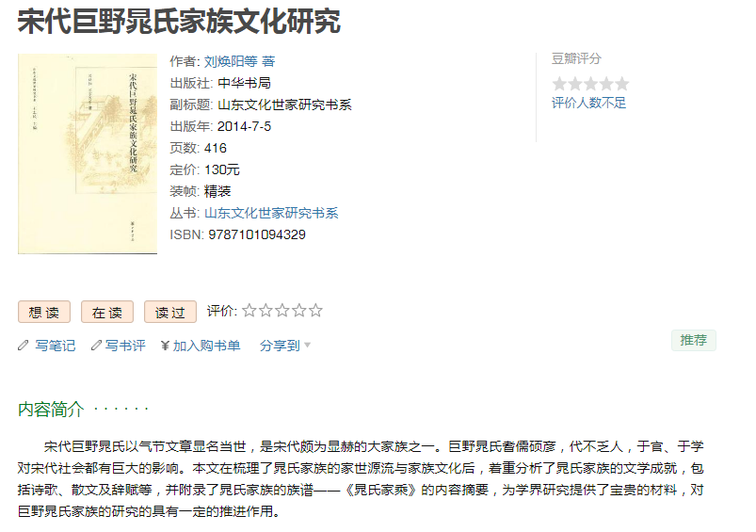Rate the book four stars
The height and width of the screenshot is (532, 756).
[x=298, y=311]
